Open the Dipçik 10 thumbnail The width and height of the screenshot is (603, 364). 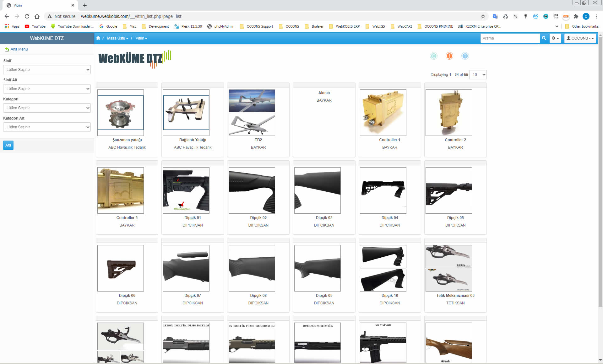coord(383,268)
